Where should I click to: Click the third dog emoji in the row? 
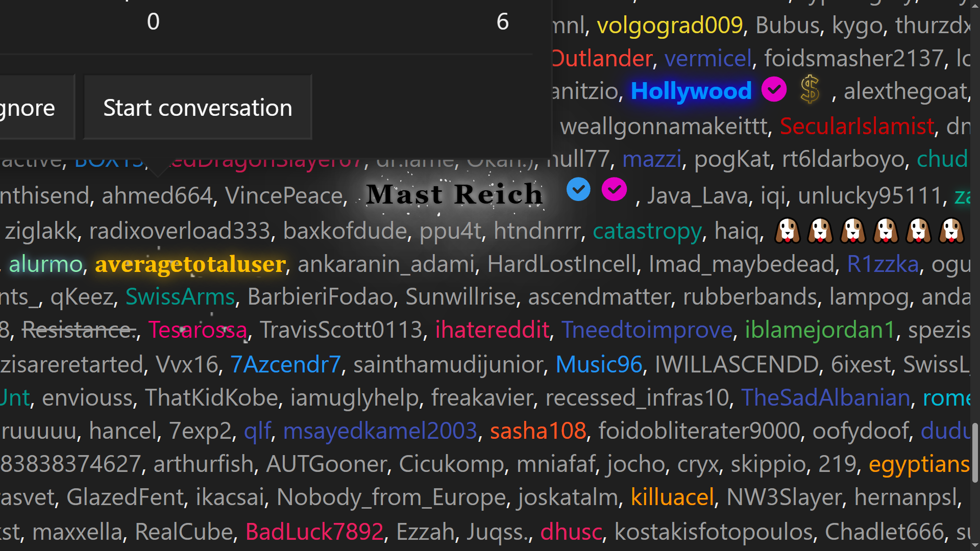(853, 231)
